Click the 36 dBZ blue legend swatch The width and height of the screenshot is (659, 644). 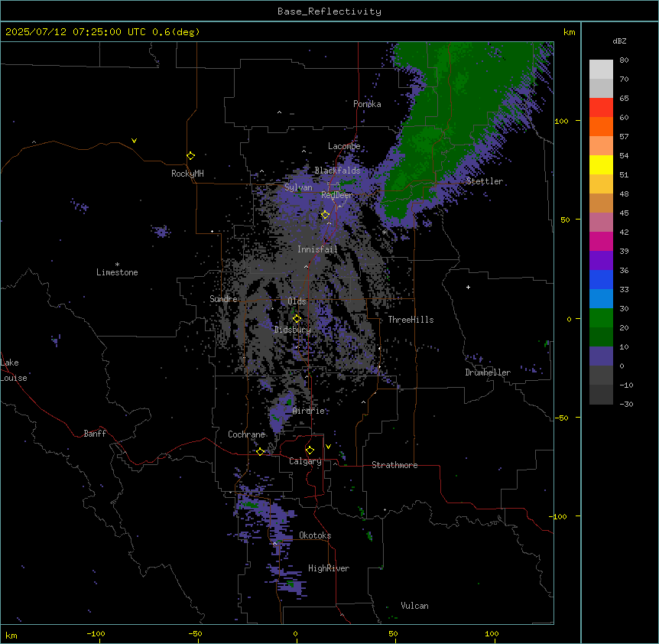[x=601, y=279]
